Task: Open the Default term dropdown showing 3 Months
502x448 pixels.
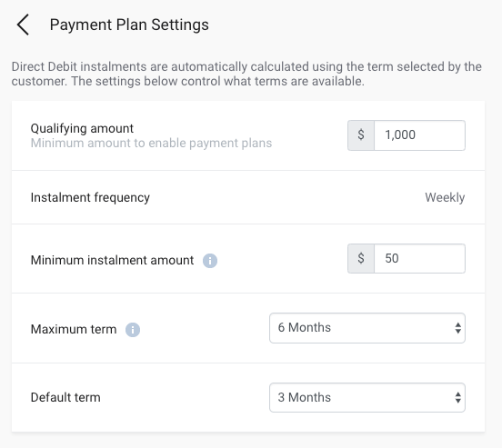Action: tap(367, 398)
